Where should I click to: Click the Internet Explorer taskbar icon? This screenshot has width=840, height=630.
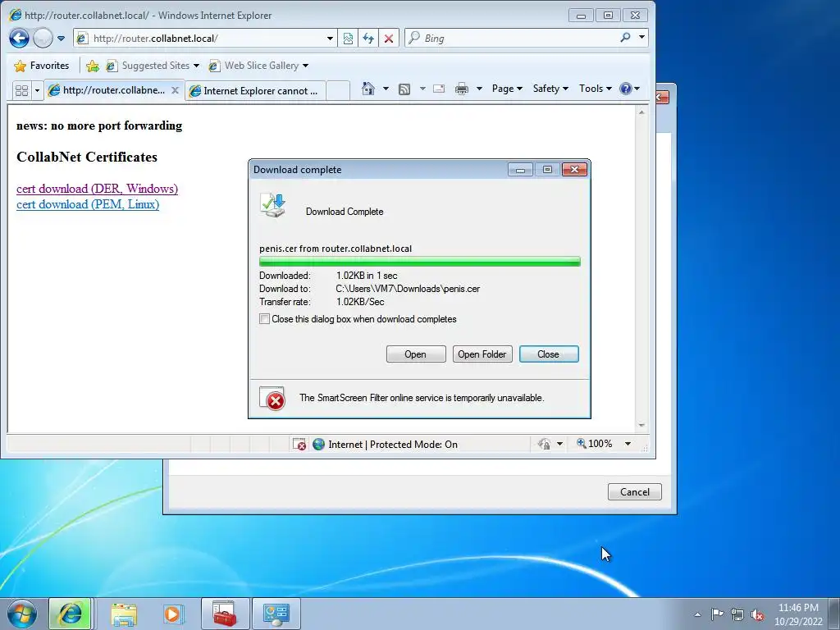(71, 614)
